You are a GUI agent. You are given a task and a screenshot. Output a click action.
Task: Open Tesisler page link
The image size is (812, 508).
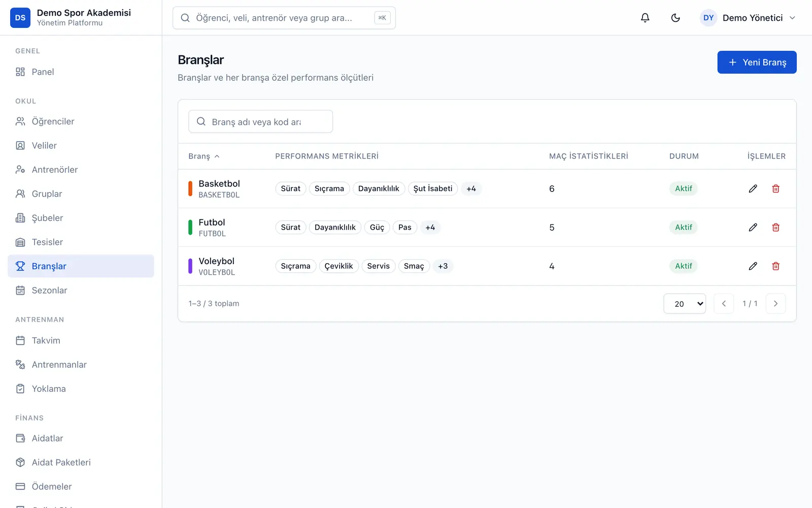pos(81,242)
